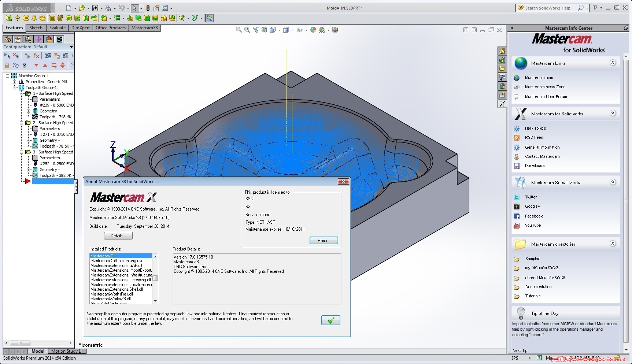Select MastercamExtensions.GAF.dll in Installed Products
Screen dimensions: 632x364
pos(116,265)
